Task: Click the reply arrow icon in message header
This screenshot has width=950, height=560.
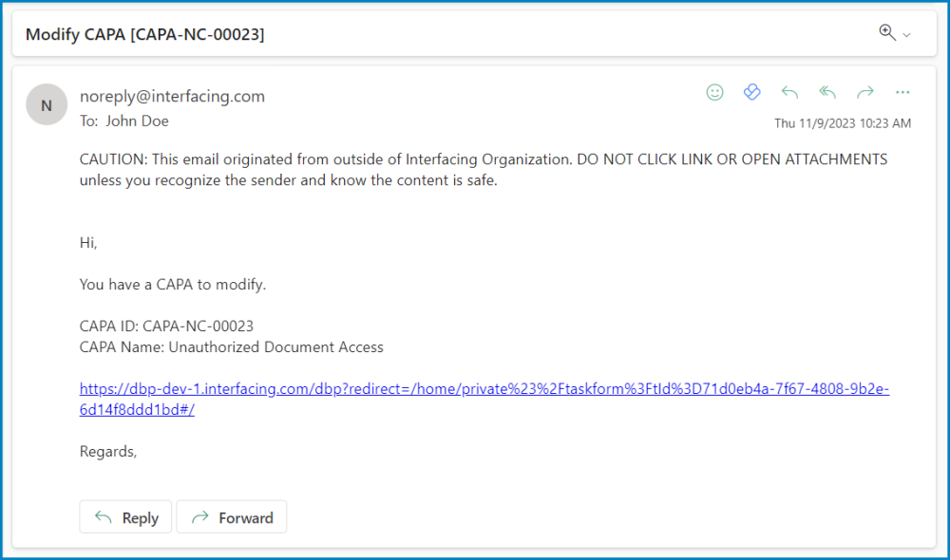Action: [789, 92]
